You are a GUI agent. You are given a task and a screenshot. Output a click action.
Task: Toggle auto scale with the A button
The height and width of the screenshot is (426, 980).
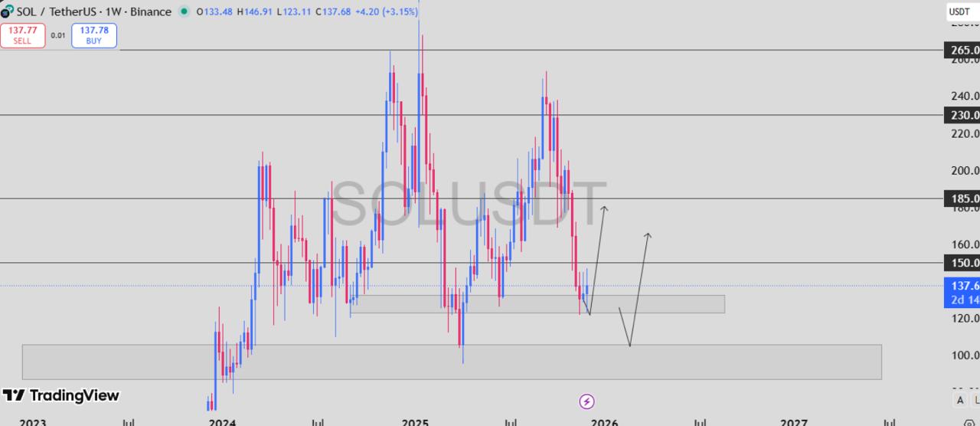coord(960,400)
